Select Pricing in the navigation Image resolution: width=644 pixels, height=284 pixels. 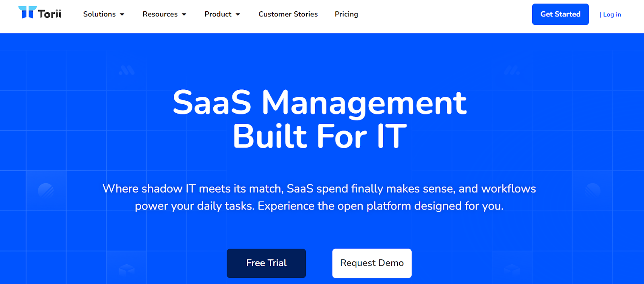coord(346,14)
